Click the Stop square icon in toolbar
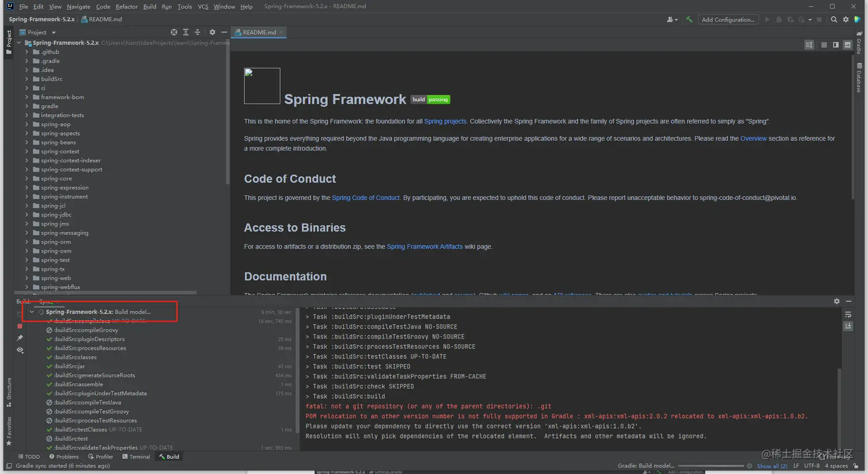This screenshot has width=868, height=474. coord(819,20)
